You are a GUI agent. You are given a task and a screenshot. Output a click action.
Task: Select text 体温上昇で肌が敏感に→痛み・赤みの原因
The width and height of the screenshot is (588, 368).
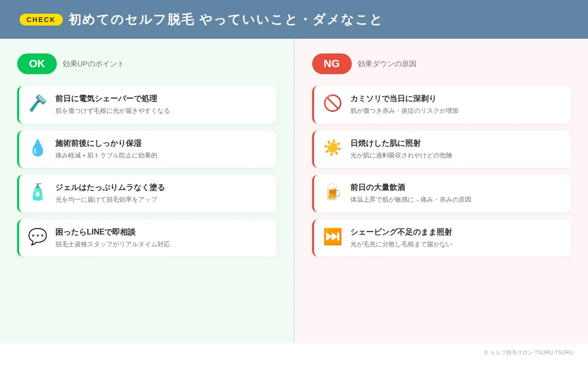point(411,200)
